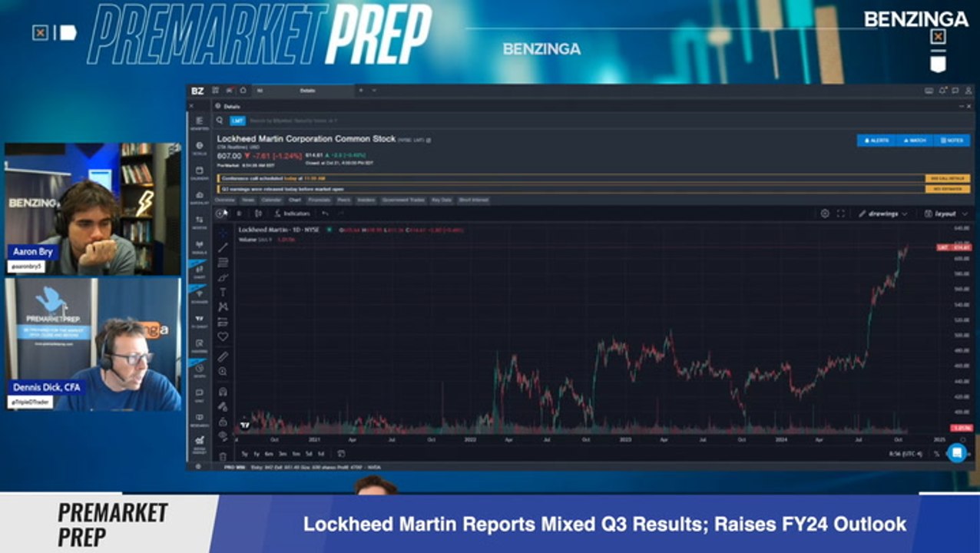Open the layout dropdown
Screen dimensions: 980x553
[x=945, y=214]
